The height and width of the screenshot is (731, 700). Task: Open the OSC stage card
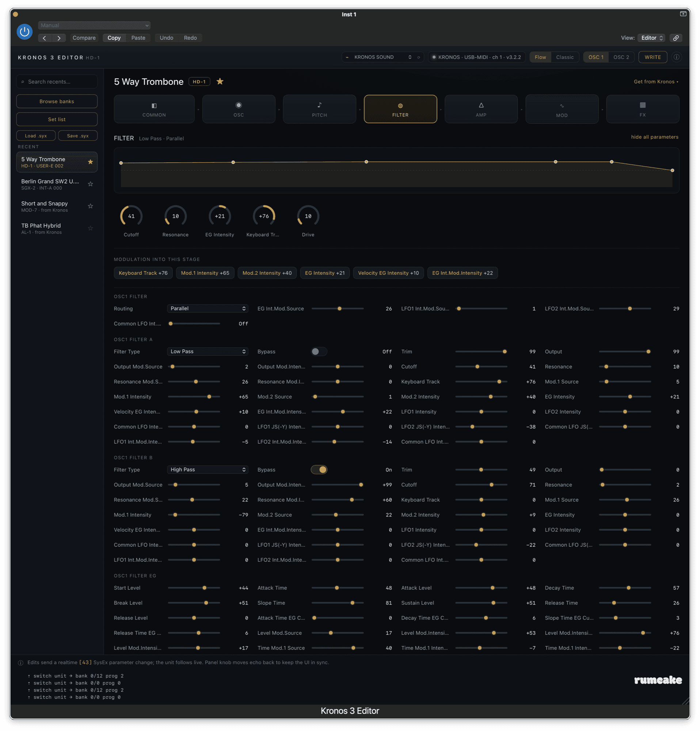point(239,109)
